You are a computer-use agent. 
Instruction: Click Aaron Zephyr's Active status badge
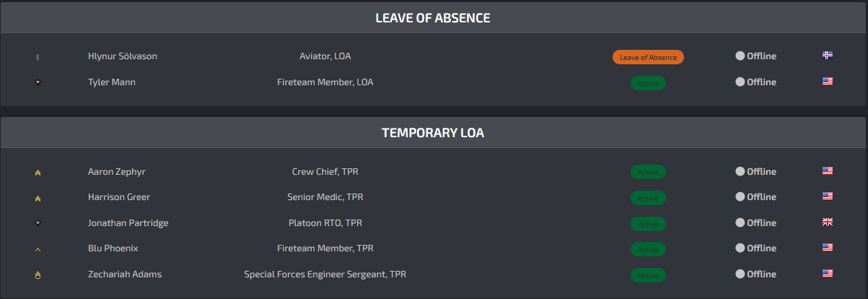(648, 172)
